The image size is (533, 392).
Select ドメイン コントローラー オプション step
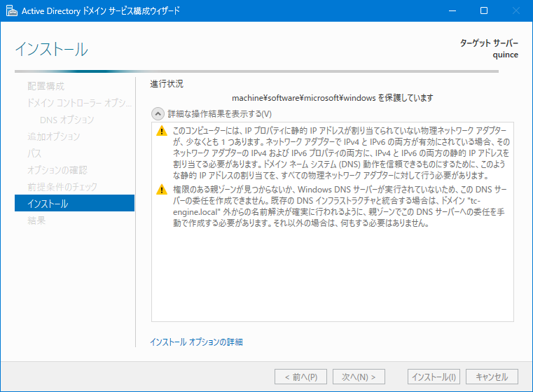79,103
